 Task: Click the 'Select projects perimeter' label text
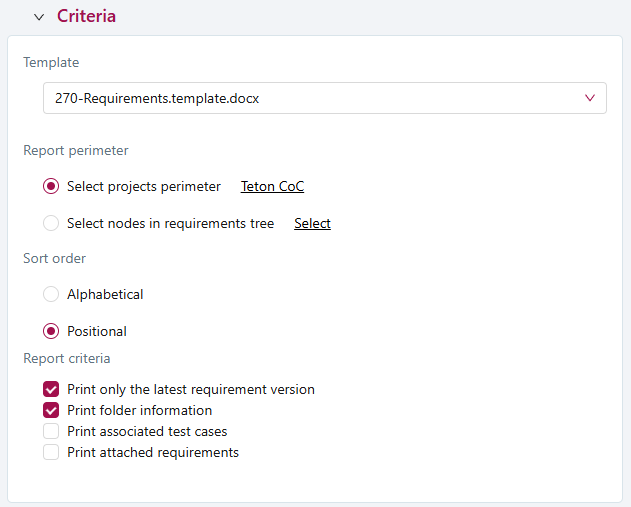pos(143,186)
